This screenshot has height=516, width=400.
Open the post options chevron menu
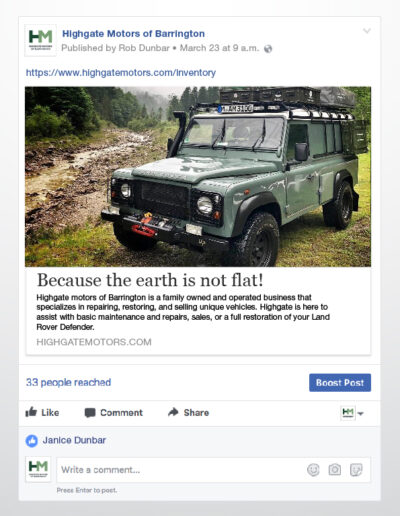pyautogui.click(x=367, y=31)
